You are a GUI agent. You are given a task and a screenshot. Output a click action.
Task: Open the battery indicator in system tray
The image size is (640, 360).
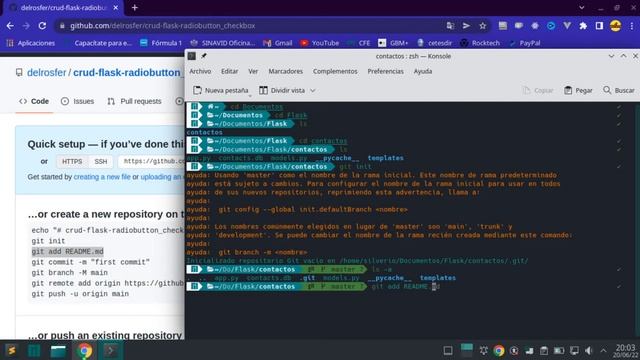tap(559, 351)
